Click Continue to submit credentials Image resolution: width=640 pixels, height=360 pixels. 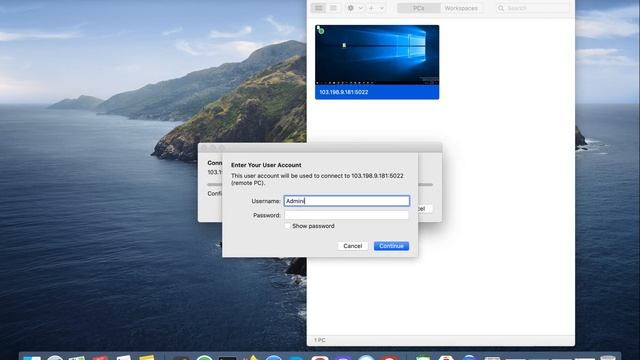tap(391, 246)
